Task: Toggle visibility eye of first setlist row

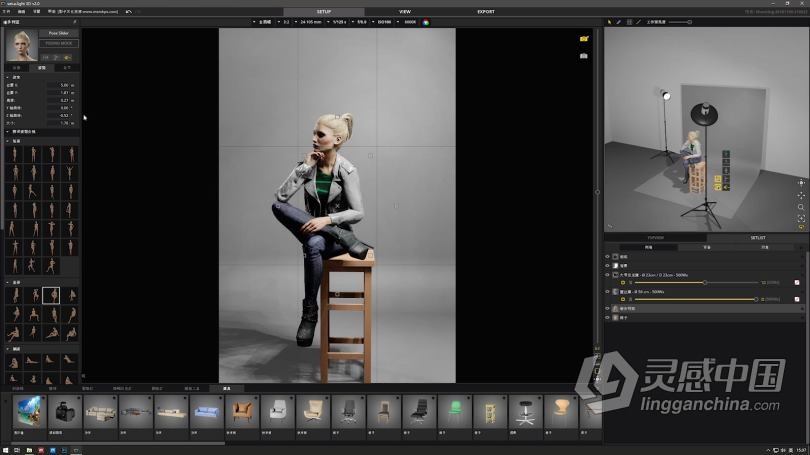Action: 608,256
